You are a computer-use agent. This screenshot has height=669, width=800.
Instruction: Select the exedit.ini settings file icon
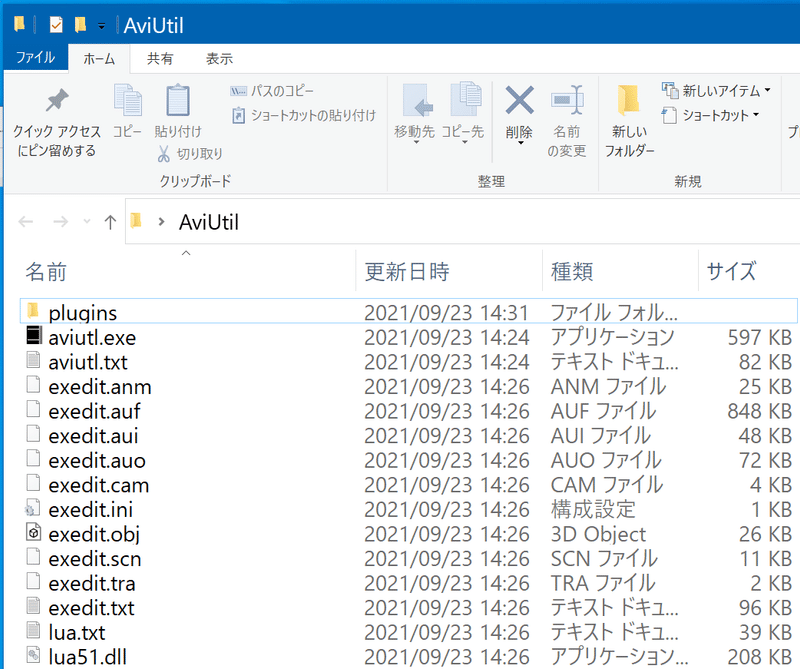(x=33, y=508)
